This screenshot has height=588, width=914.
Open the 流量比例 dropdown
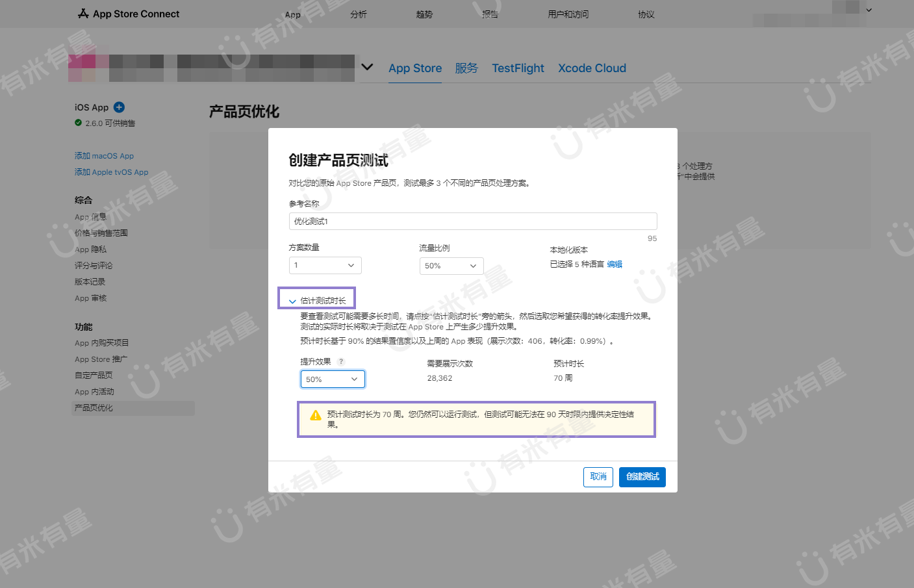(x=451, y=266)
